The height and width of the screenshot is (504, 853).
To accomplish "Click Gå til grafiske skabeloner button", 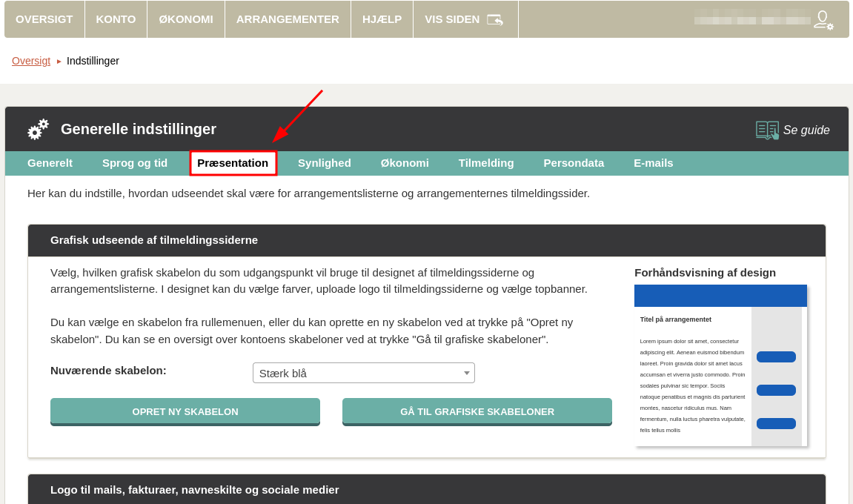I will tap(477, 411).
